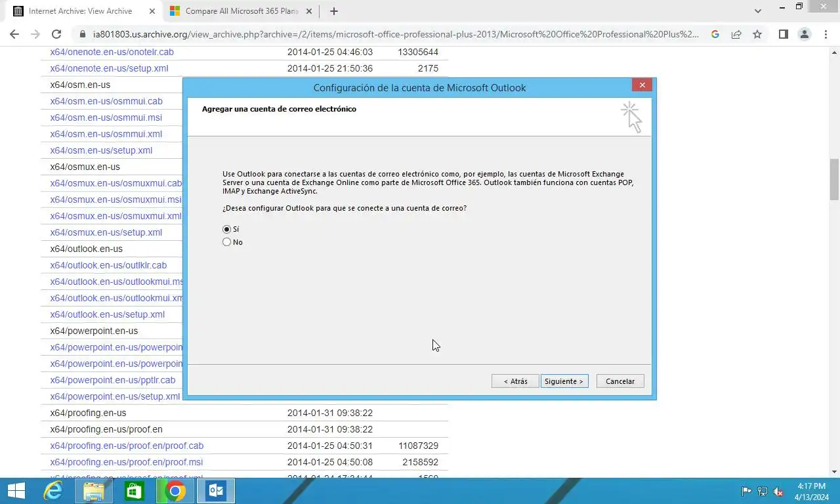Image resolution: width=840 pixels, height=504 pixels.
Task: Click the timestamp 2014-01-25 21:50:36
Action: coord(330,68)
